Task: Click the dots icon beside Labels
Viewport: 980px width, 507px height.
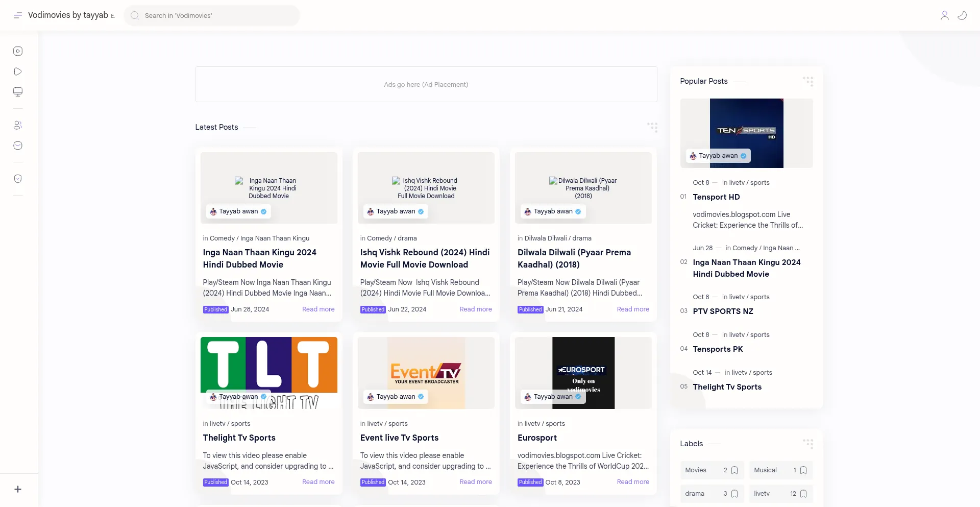Action: [808, 444]
